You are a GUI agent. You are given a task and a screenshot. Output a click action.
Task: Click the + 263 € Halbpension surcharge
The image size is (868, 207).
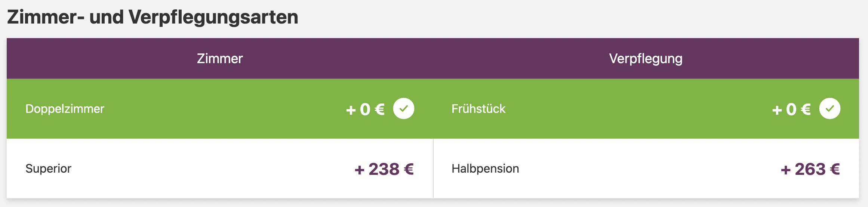810,169
